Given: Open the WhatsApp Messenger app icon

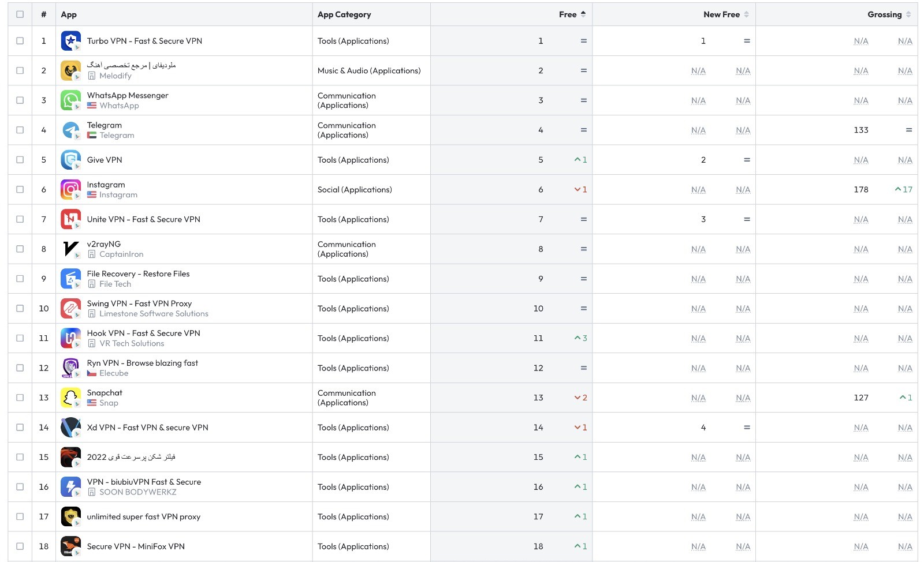Looking at the screenshot, I should (70, 100).
